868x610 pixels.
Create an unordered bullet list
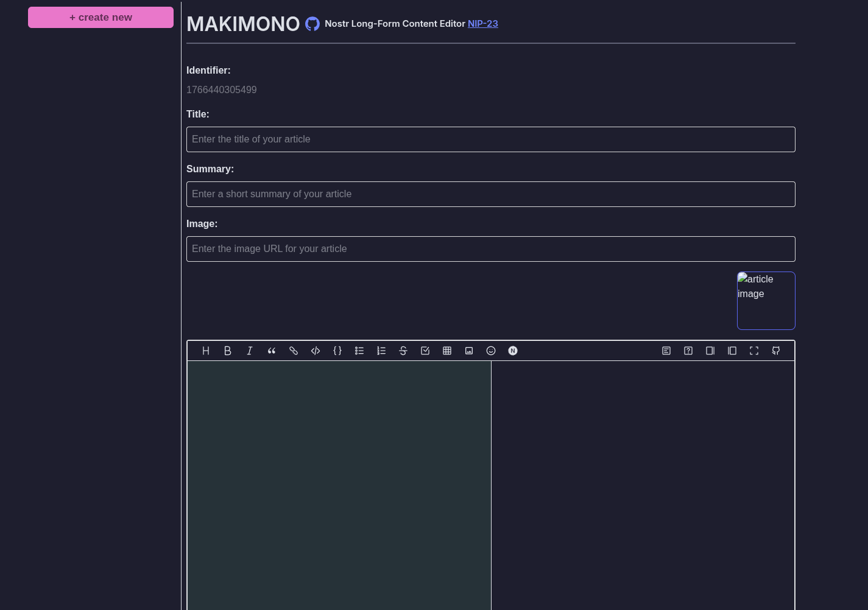[x=359, y=351]
